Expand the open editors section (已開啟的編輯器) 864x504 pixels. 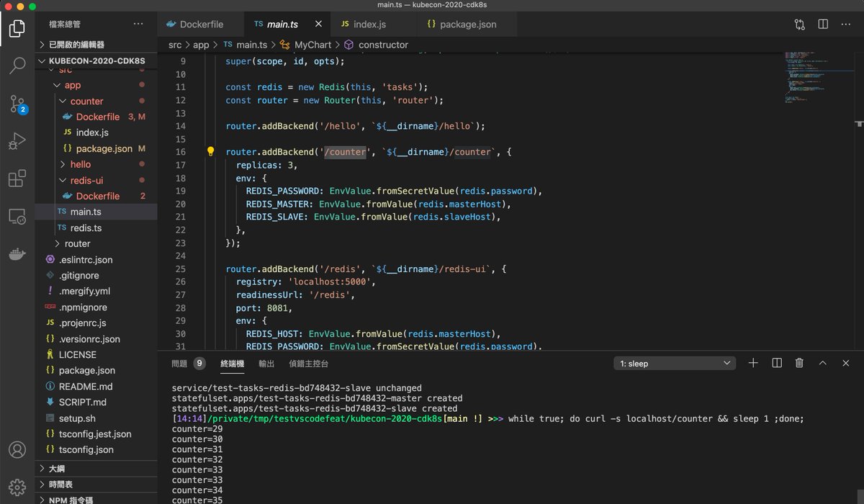(x=96, y=45)
